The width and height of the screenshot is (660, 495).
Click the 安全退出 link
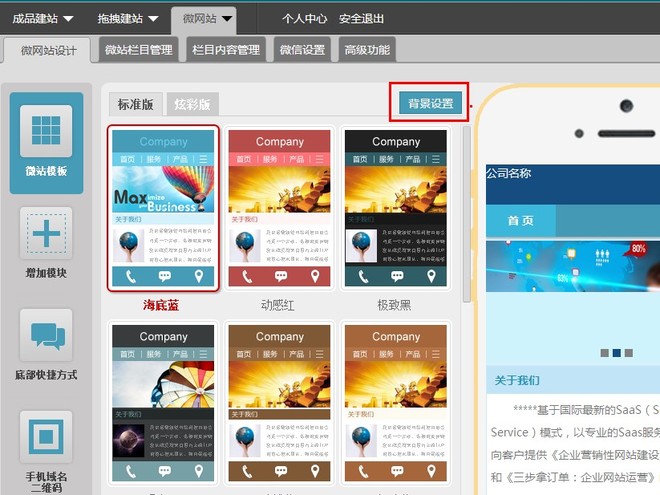point(364,18)
